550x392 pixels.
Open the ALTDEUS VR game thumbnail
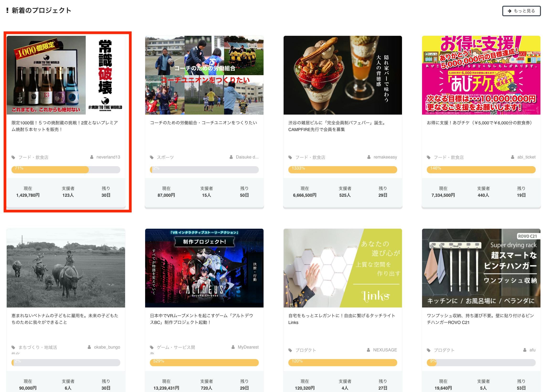(204, 268)
